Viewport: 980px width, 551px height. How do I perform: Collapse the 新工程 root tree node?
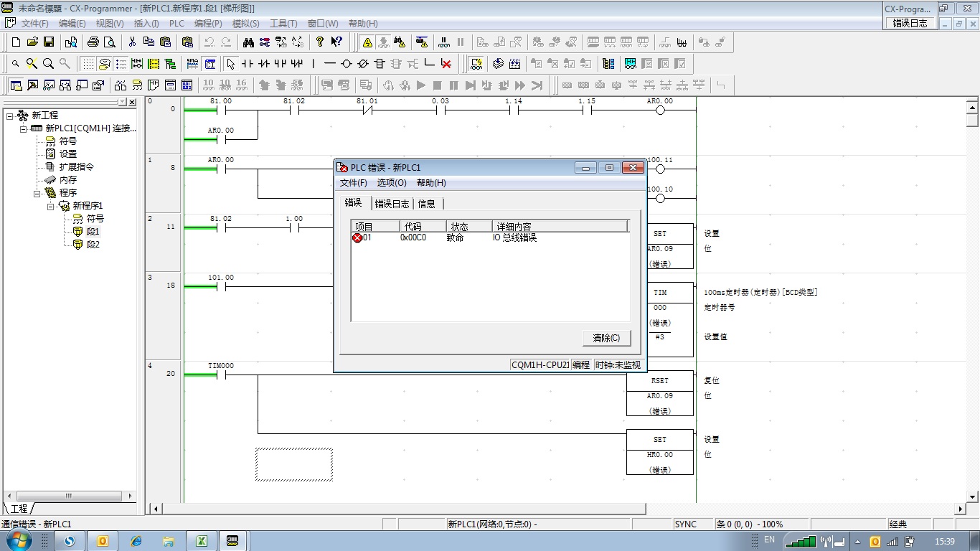(10, 116)
